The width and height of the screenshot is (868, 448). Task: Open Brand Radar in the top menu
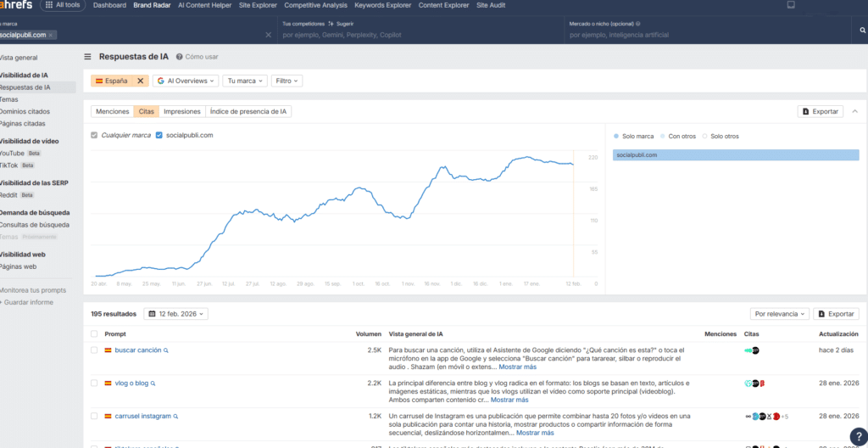[x=153, y=5]
